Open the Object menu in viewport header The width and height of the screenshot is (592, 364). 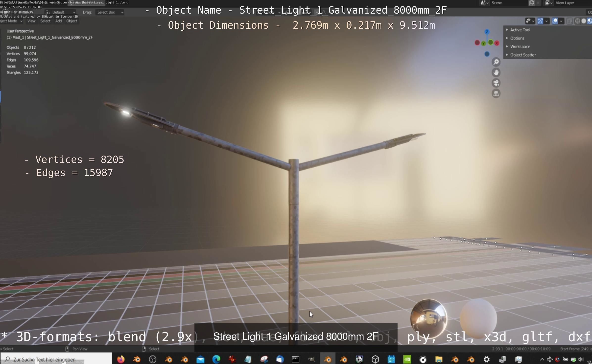(x=71, y=21)
